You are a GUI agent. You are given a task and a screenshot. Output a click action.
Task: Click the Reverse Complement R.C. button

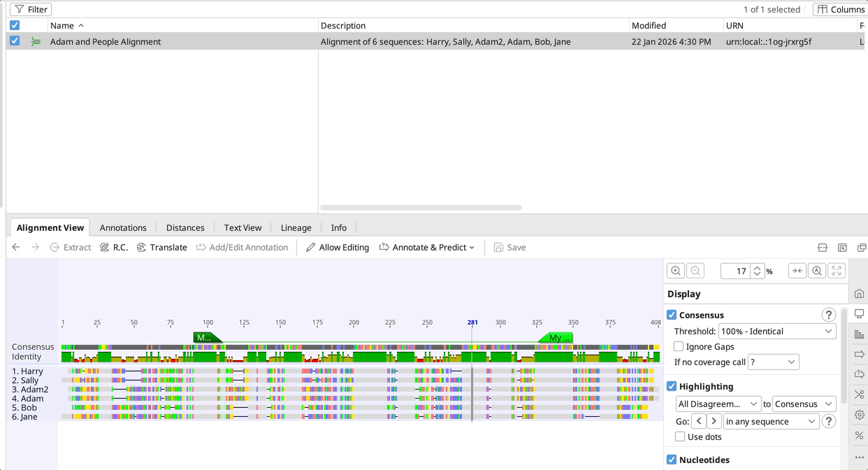[113, 248]
